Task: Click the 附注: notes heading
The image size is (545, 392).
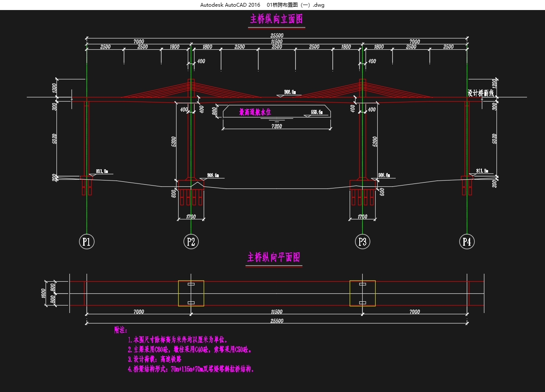Action: pos(121,330)
